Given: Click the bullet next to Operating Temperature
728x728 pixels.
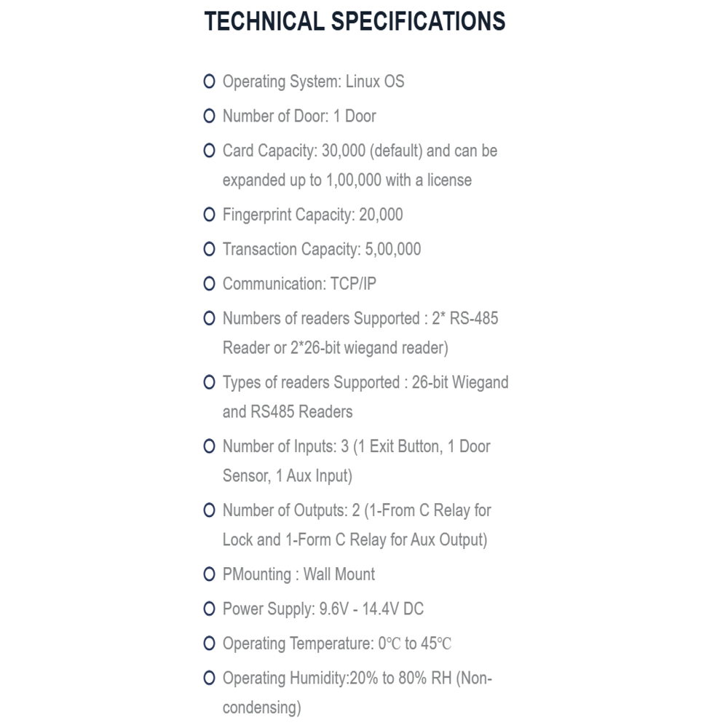Looking at the screenshot, I should 209,644.
